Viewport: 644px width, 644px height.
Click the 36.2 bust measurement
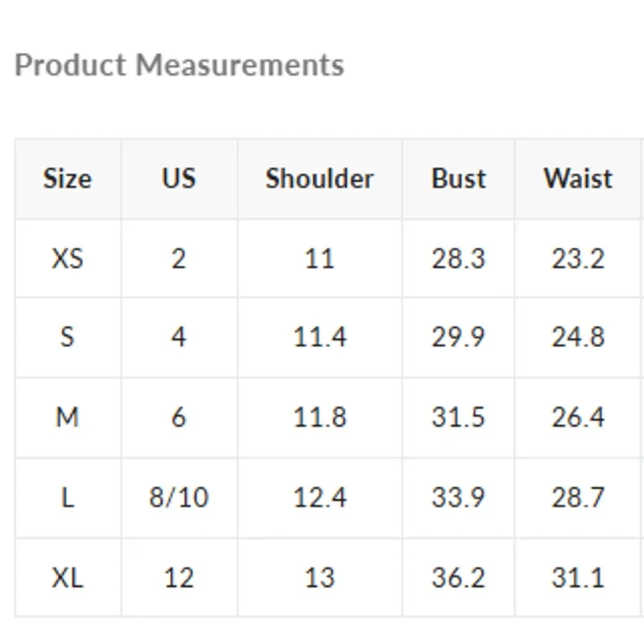click(x=458, y=577)
